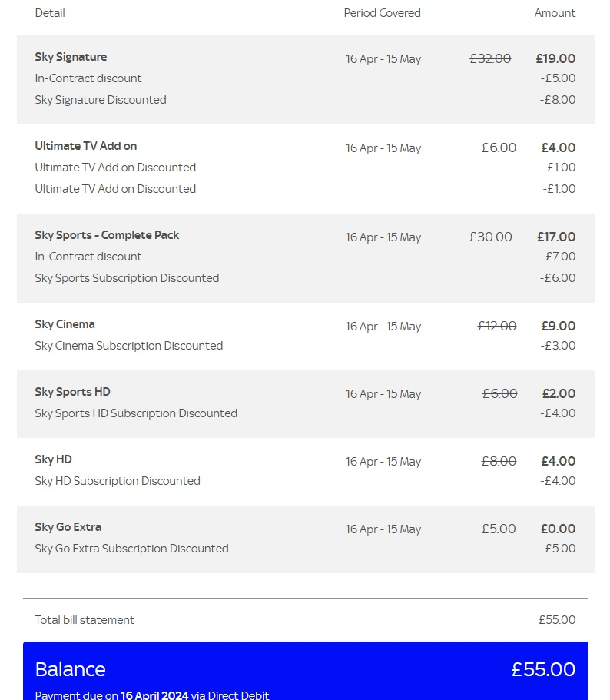Click the Sky HD item heading
The image size is (610, 700).
(53, 459)
